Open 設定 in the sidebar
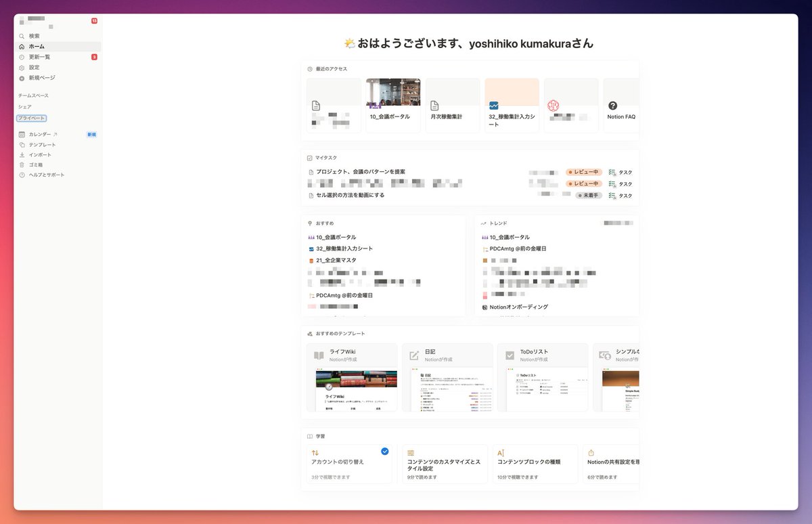The width and height of the screenshot is (812, 524). pos(58,68)
